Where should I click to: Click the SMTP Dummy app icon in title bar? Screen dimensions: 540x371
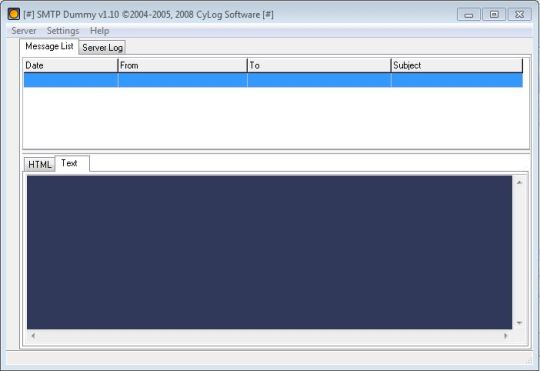(14, 14)
